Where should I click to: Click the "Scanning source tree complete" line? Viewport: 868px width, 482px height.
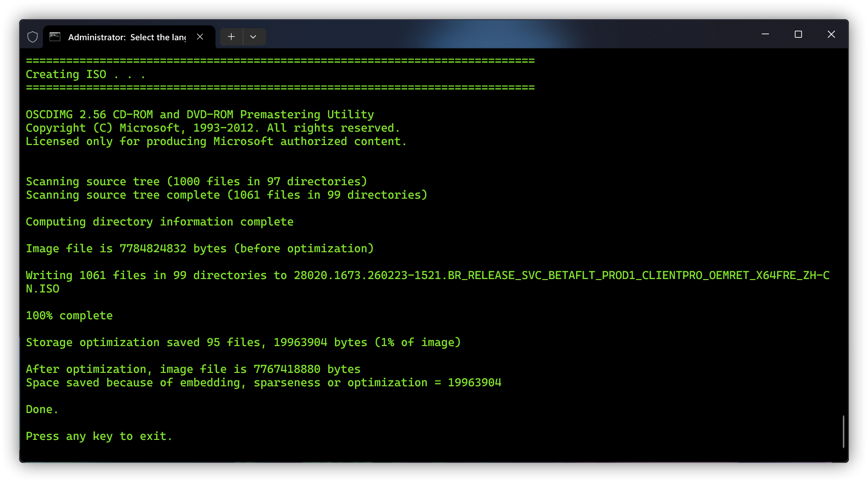pos(226,195)
